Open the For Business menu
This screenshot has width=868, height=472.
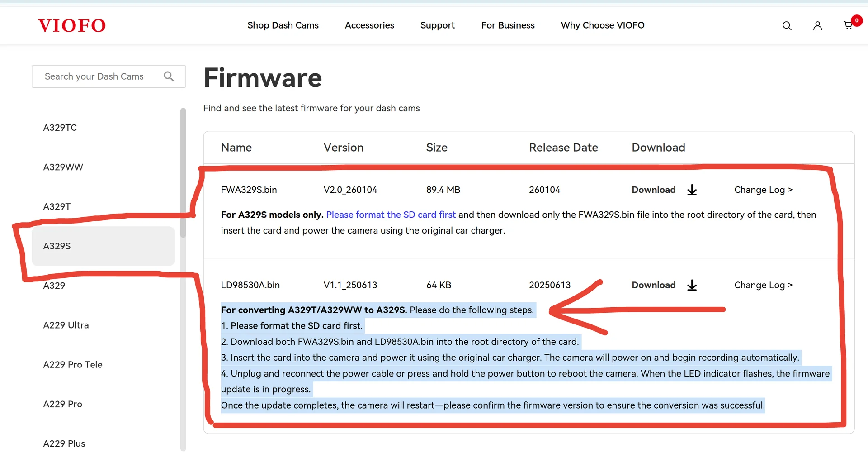pos(508,25)
